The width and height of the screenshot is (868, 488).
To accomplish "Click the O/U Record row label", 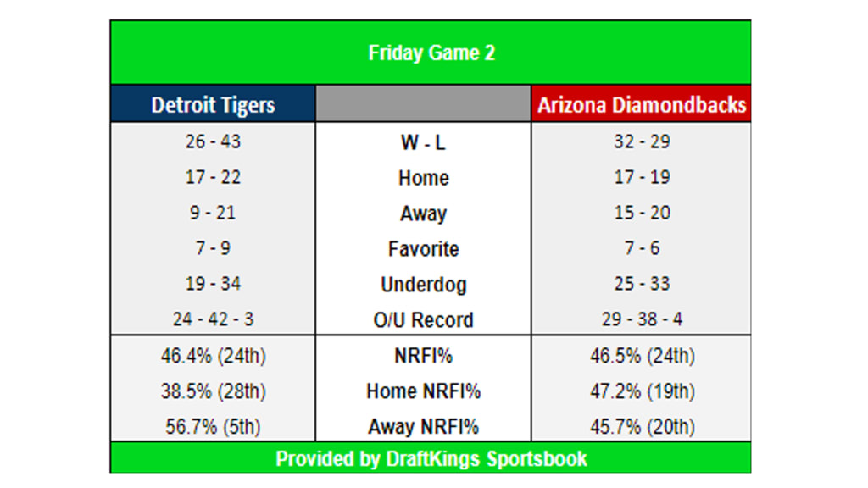I will coord(423,320).
